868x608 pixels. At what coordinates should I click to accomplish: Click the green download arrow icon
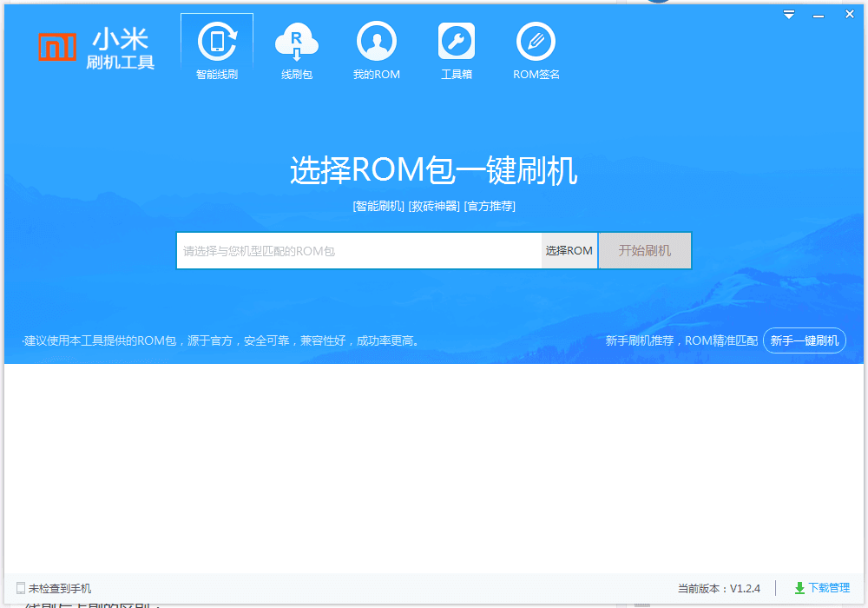(x=799, y=588)
